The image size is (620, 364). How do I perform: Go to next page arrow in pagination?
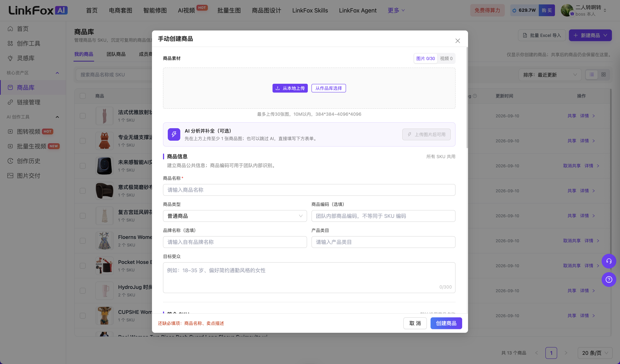pyautogui.click(x=566, y=353)
